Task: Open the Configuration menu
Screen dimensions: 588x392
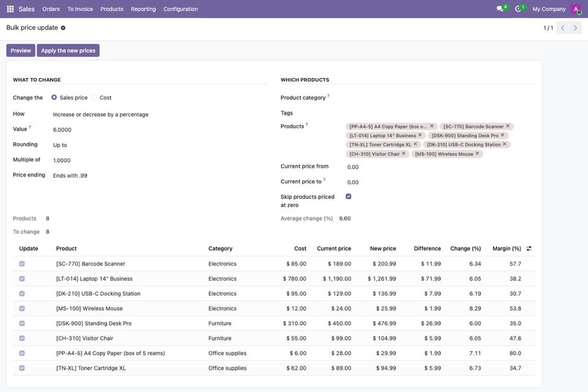Action: tap(180, 9)
